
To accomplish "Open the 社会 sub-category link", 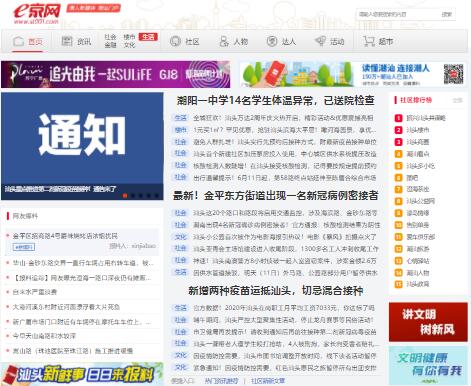I will click(110, 37).
